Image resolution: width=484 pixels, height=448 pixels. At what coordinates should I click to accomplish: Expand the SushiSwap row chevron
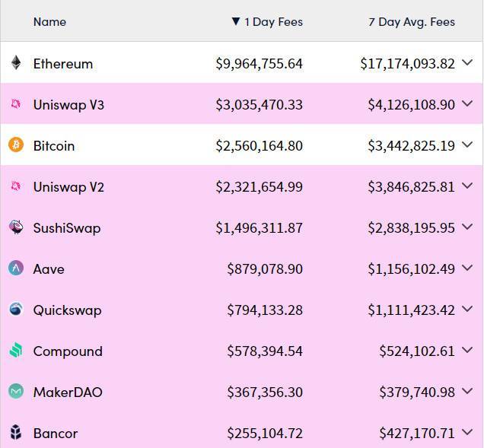pos(468,227)
